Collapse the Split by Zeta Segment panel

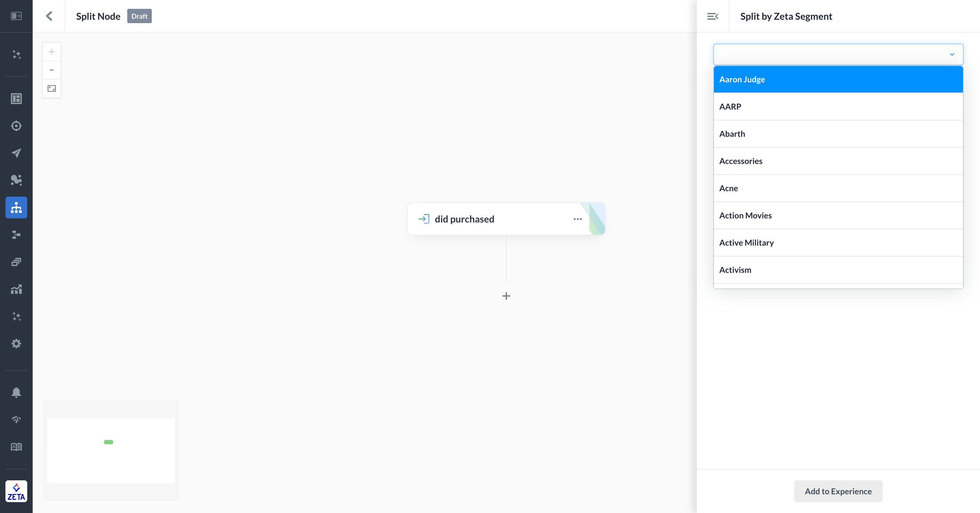click(x=713, y=16)
